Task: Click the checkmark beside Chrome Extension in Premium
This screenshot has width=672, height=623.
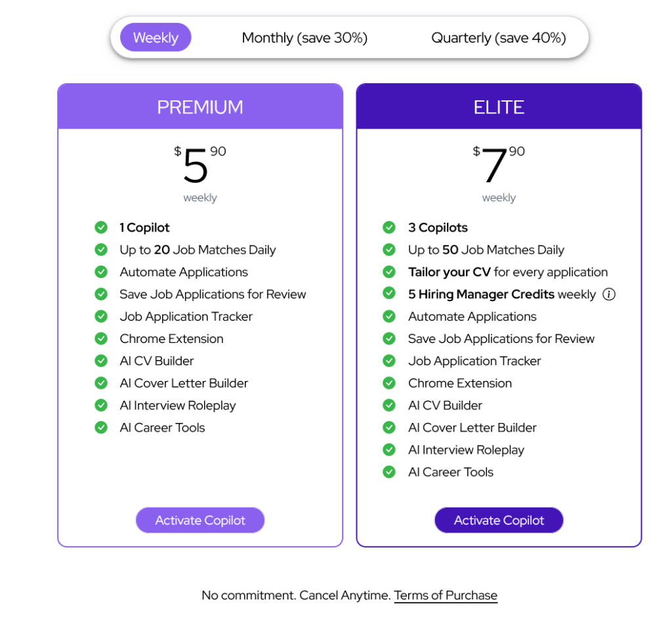Action: [101, 338]
